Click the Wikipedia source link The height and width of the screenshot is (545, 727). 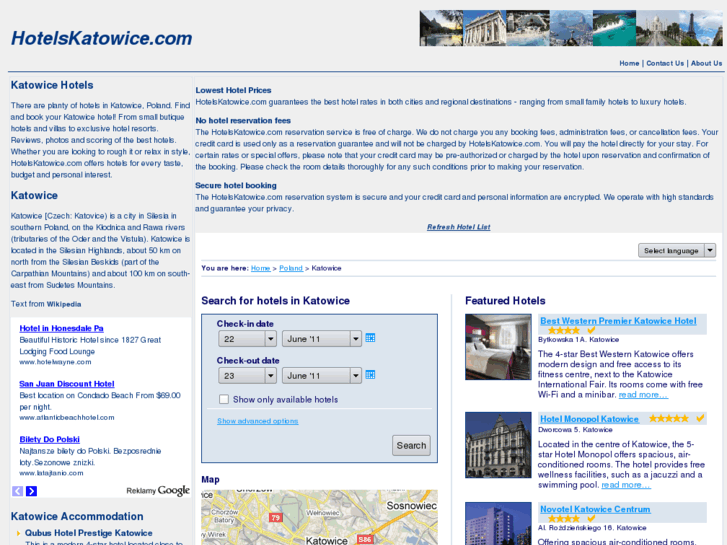(x=64, y=304)
